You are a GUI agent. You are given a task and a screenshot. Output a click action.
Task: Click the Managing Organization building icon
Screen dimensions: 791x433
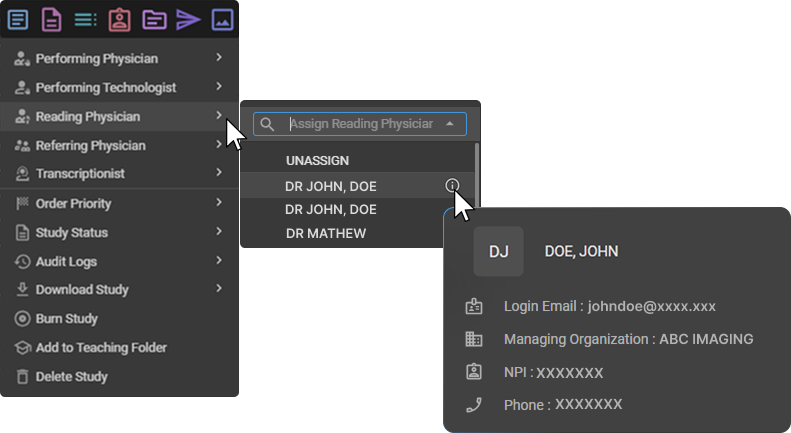point(473,339)
